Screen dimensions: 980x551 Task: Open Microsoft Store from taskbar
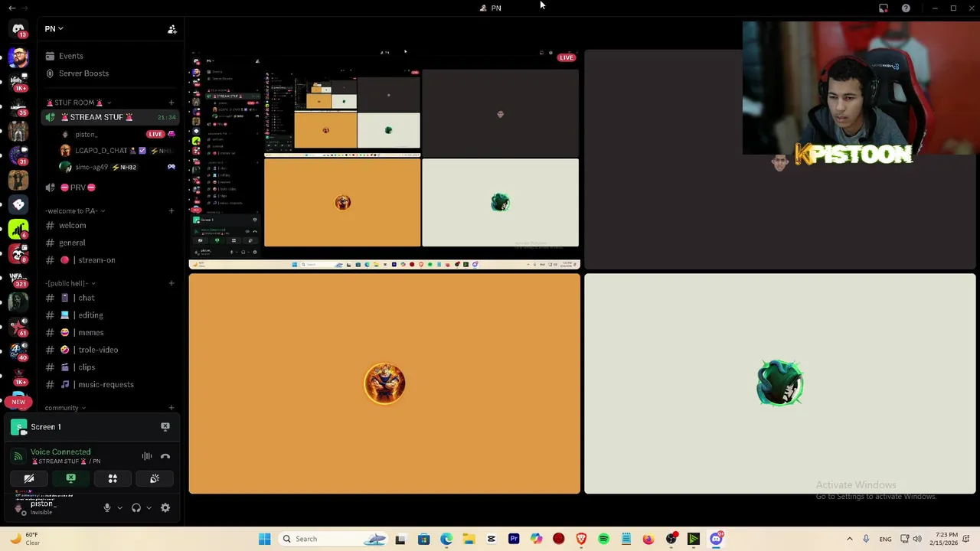tap(423, 539)
